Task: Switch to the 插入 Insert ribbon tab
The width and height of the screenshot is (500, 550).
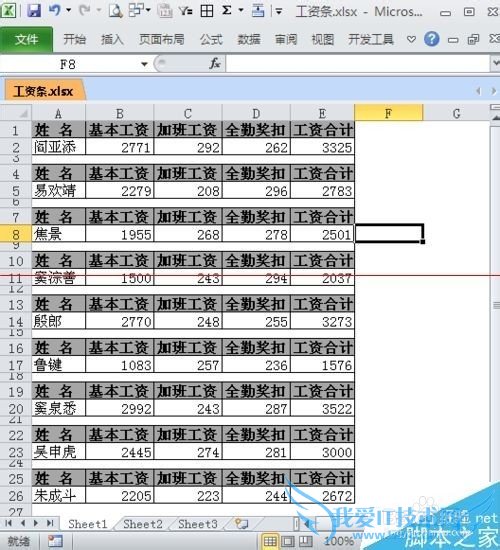Action: click(112, 39)
